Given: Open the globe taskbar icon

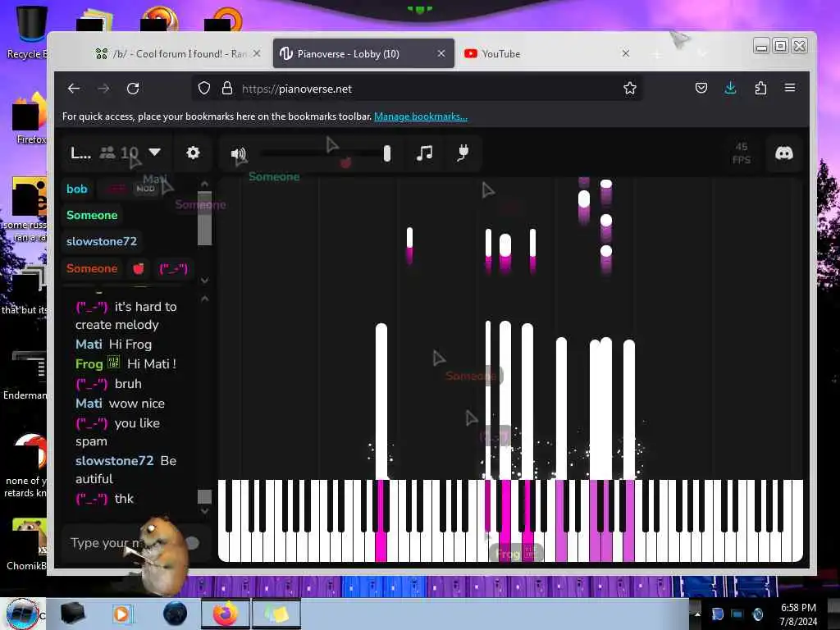Looking at the screenshot, I should 176,614.
